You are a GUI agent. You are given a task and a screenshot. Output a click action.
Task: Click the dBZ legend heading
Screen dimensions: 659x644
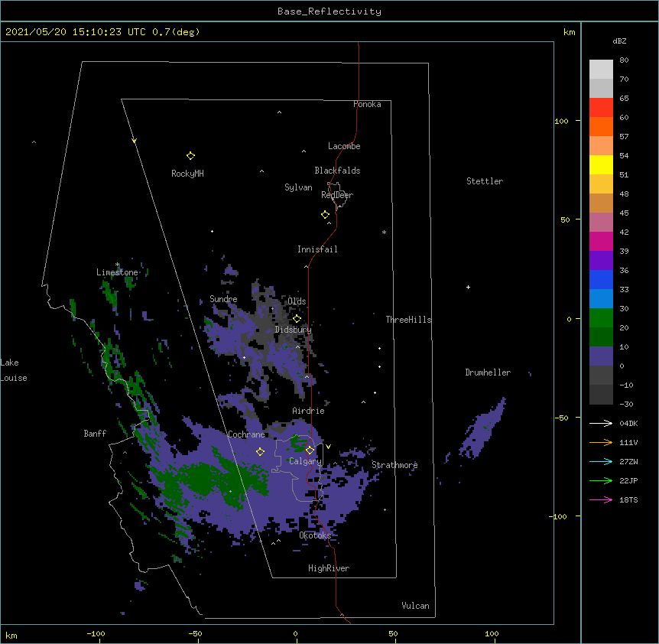click(x=619, y=41)
